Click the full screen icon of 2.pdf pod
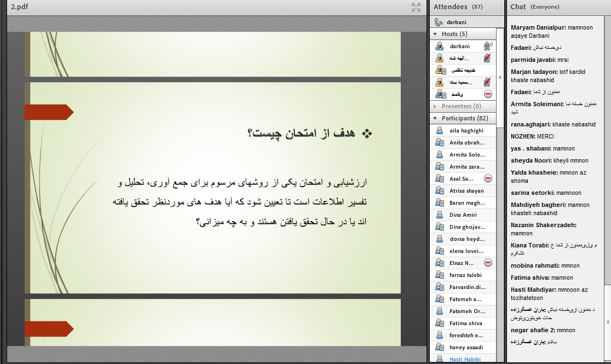 (x=416, y=7)
